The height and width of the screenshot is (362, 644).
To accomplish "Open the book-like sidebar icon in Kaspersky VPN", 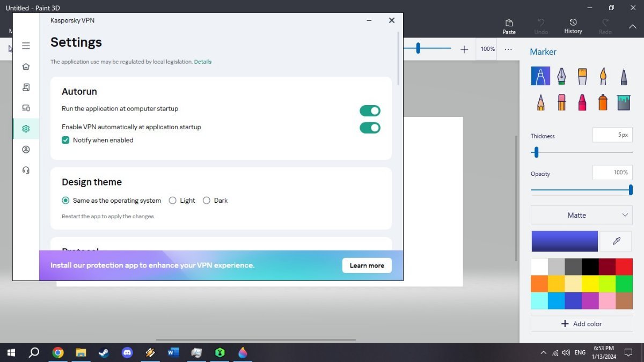I will (x=26, y=87).
